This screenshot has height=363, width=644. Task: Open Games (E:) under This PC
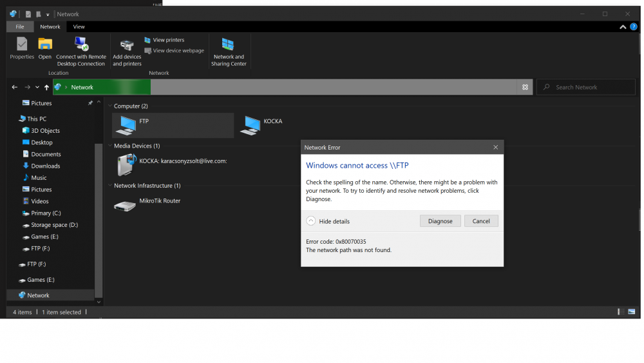pyautogui.click(x=44, y=237)
